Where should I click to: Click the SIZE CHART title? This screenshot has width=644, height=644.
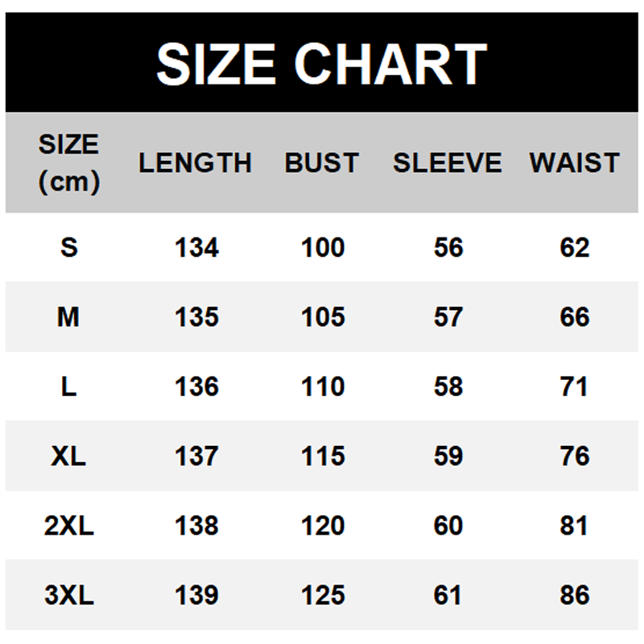[321, 64]
